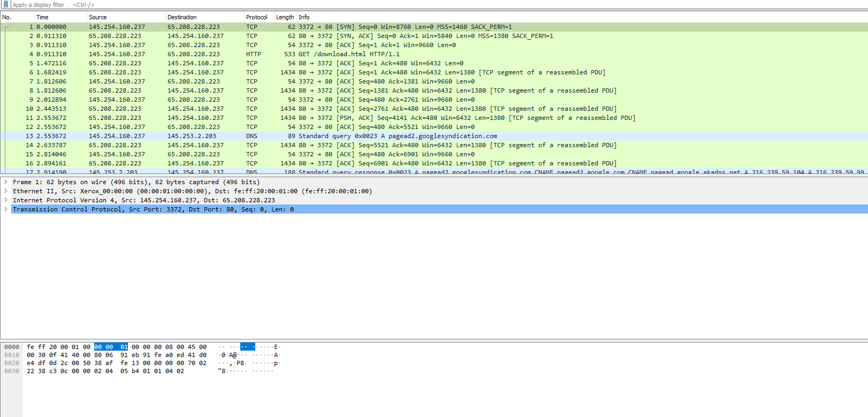
Task: Click highlighted bytes 00 00 01 in hex dump
Action: [x=111, y=347]
